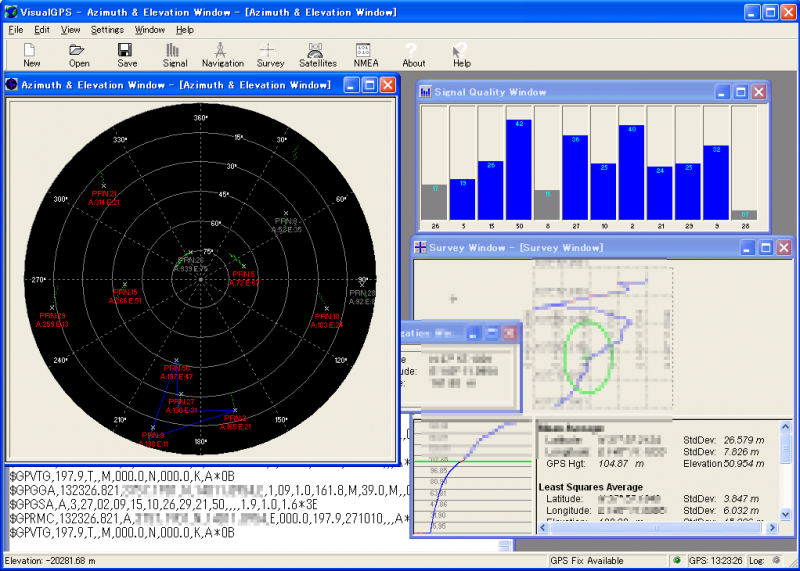Click the New toolbar icon
Screen dimensions: 800x571
[x=32, y=50]
